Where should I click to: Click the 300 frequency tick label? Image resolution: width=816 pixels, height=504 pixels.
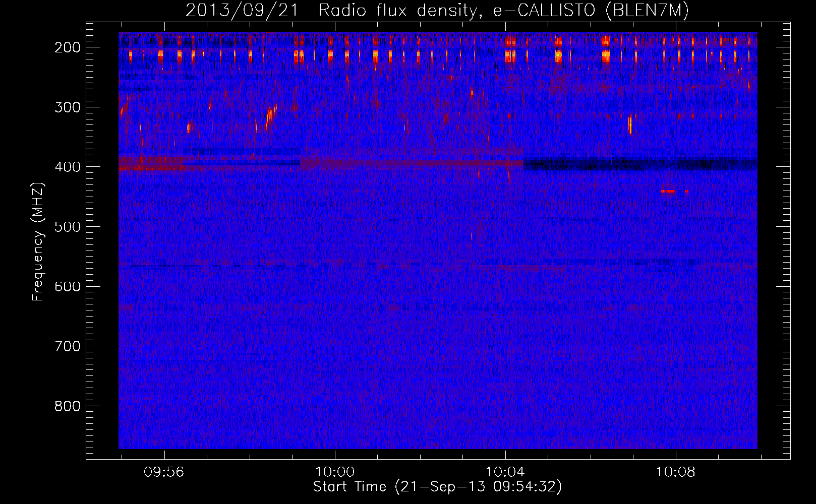68,107
